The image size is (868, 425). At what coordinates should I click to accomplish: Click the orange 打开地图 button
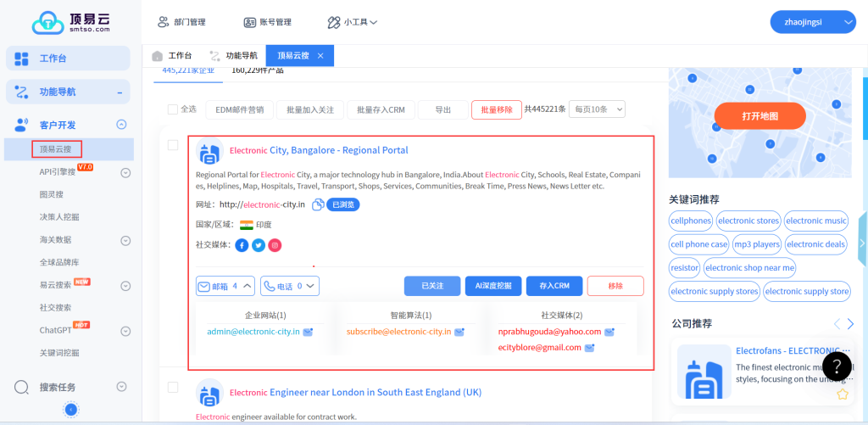point(759,116)
